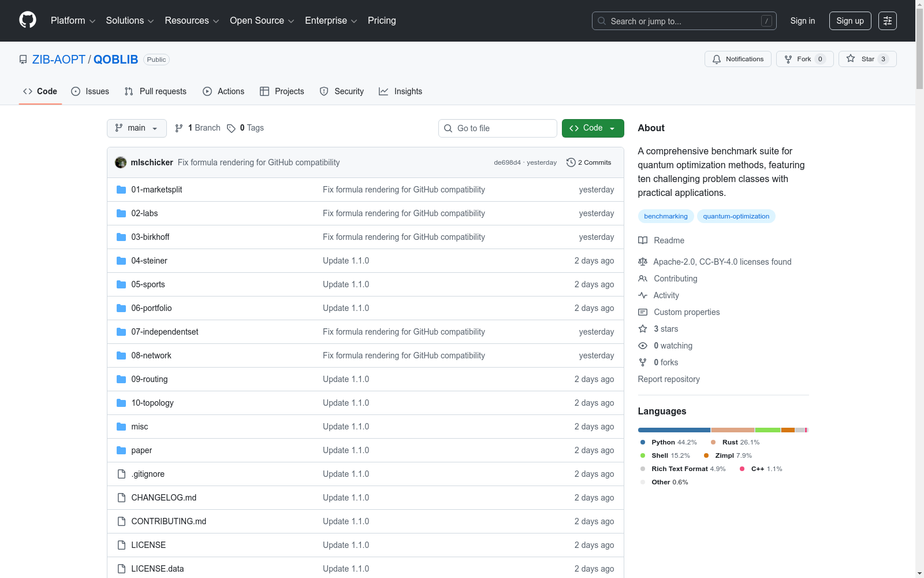Click the paper folder icon
This screenshot has height=578, width=924.
[x=121, y=450]
